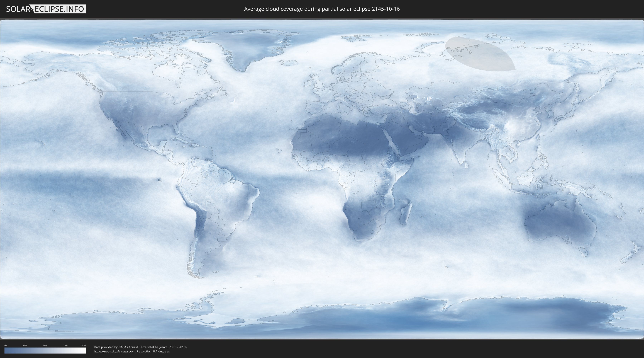644x358 pixels.
Task: Click the NASA Aqua & Terra data credit text
Action: 140,347
